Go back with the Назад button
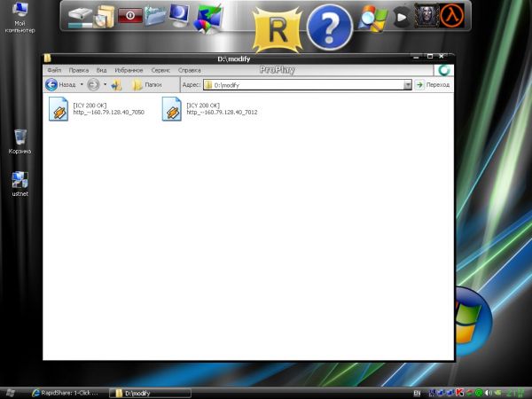 [x=60, y=84]
